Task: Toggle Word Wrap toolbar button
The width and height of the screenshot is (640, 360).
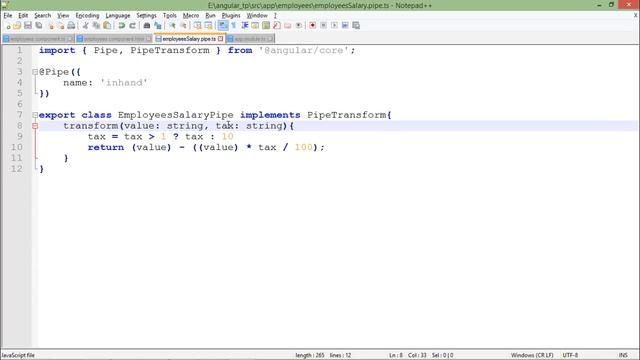Action: pyautogui.click(x=223, y=26)
